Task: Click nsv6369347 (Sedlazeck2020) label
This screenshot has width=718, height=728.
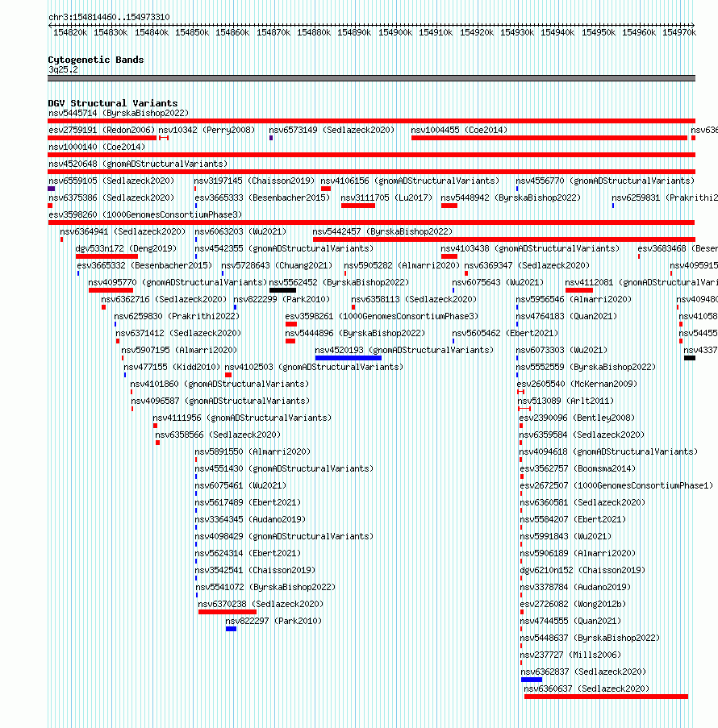Action: coord(527,265)
